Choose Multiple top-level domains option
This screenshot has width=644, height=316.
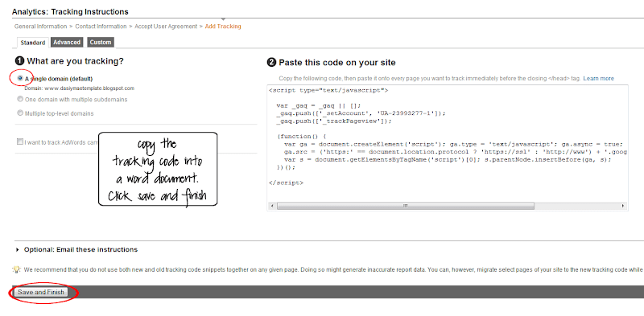coord(20,113)
